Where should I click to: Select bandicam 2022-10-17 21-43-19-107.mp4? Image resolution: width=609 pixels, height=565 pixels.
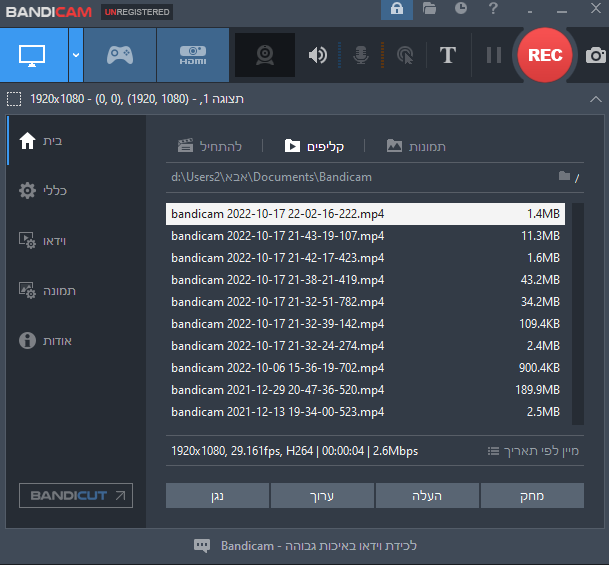pyautogui.click(x=365, y=236)
